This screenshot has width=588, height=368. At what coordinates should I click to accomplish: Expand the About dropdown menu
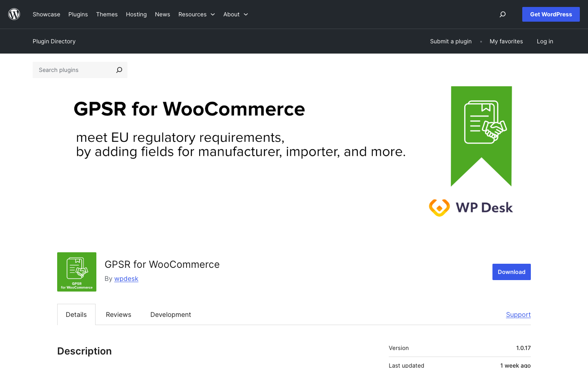point(236,14)
